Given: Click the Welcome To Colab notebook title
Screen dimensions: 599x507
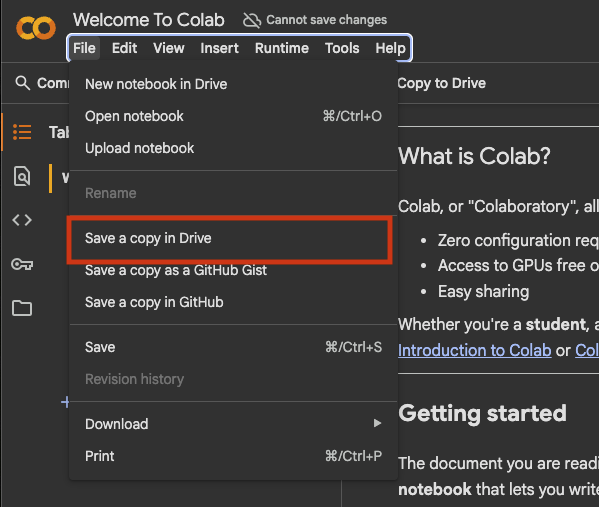Looking at the screenshot, I should [149, 20].
